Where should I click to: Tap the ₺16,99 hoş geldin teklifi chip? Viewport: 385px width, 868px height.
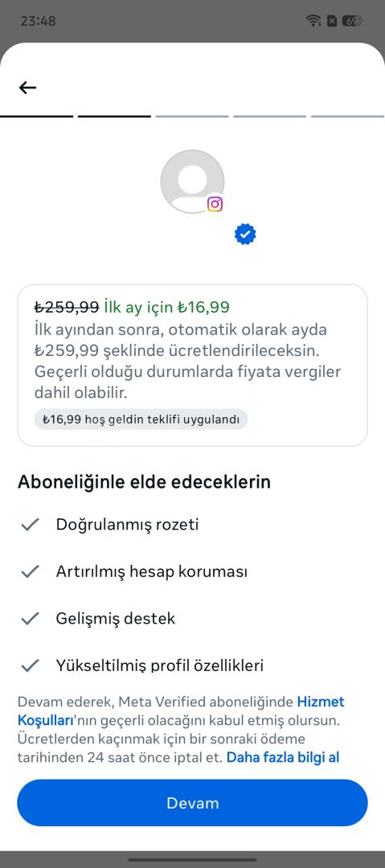pyautogui.click(x=141, y=419)
